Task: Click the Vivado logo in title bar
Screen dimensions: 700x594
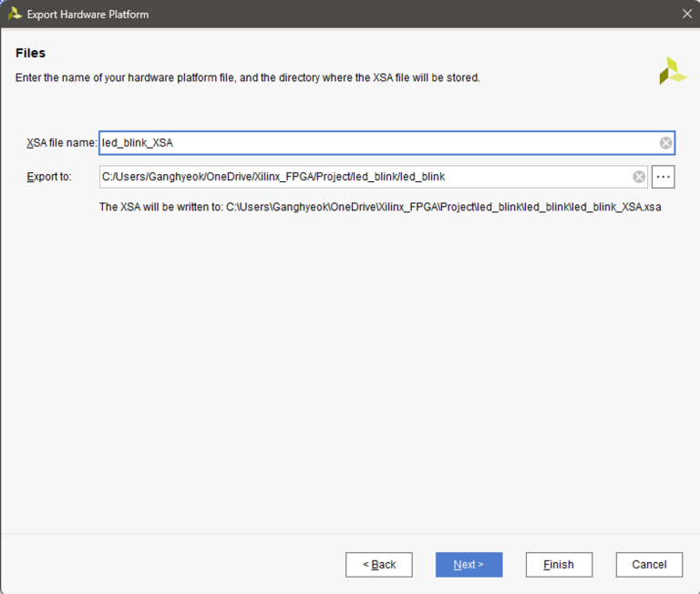Action: [x=15, y=14]
